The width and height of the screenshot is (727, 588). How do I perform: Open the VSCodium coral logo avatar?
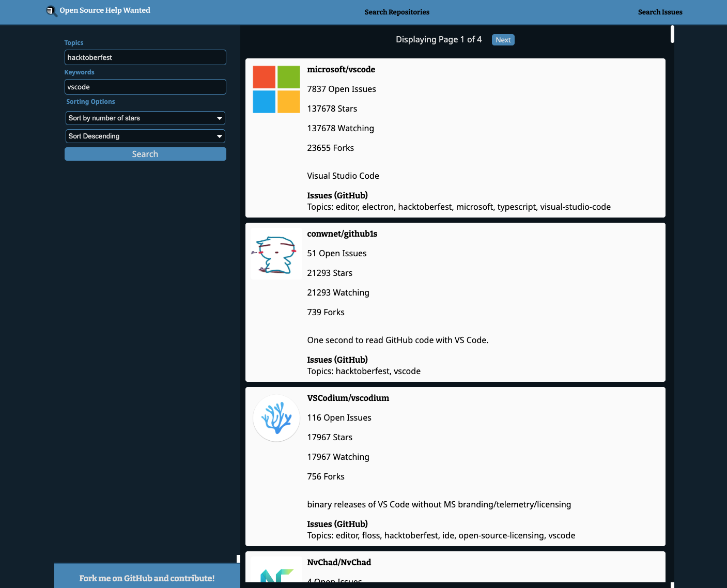pos(276,418)
